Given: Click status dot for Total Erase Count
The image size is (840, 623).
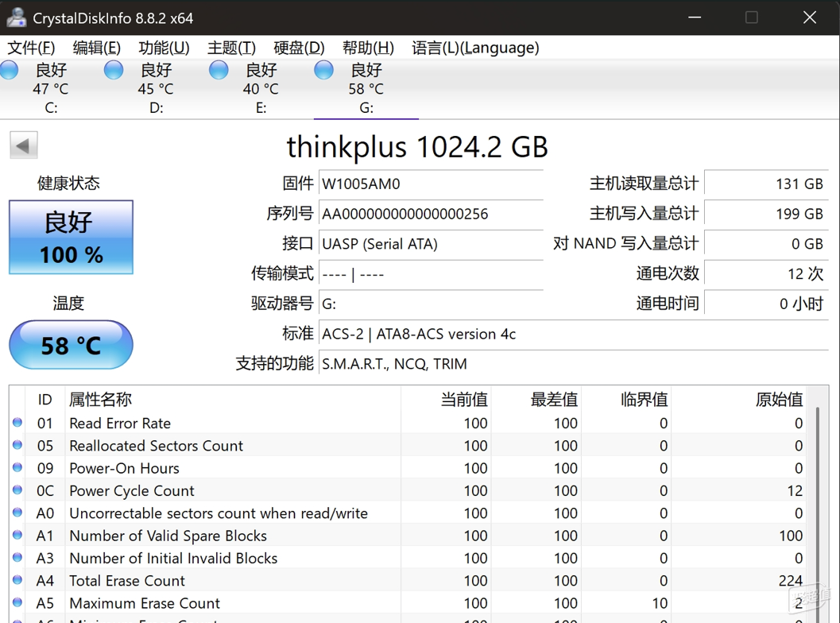Looking at the screenshot, I should 17,580.
